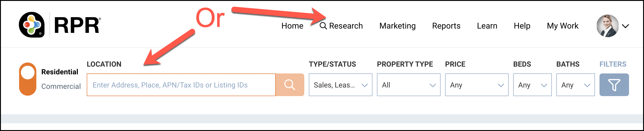Open the Type/Status dropdown

[340, 85]
